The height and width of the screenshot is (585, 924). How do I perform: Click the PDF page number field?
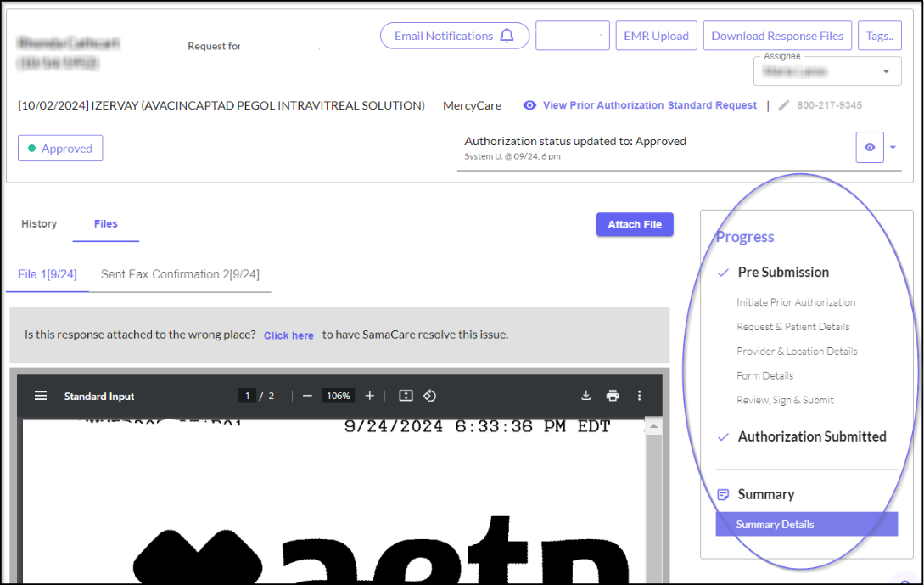pos(248,396)
